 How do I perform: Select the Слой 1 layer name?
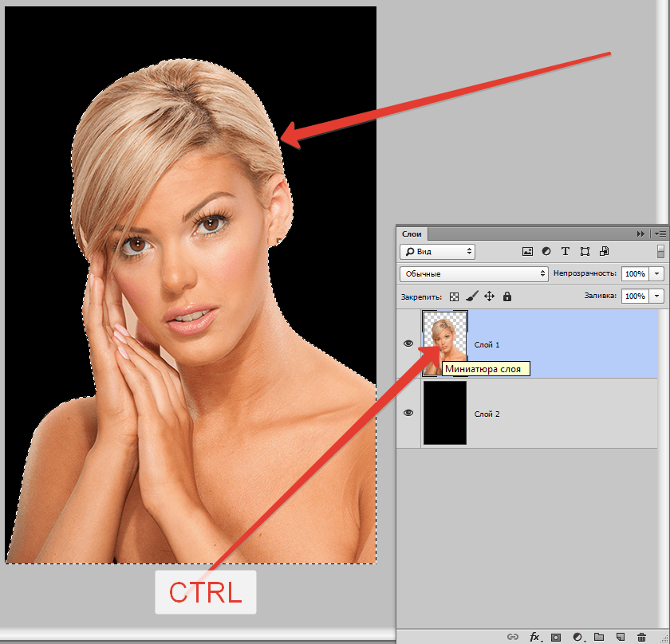[x=487, y=344]
